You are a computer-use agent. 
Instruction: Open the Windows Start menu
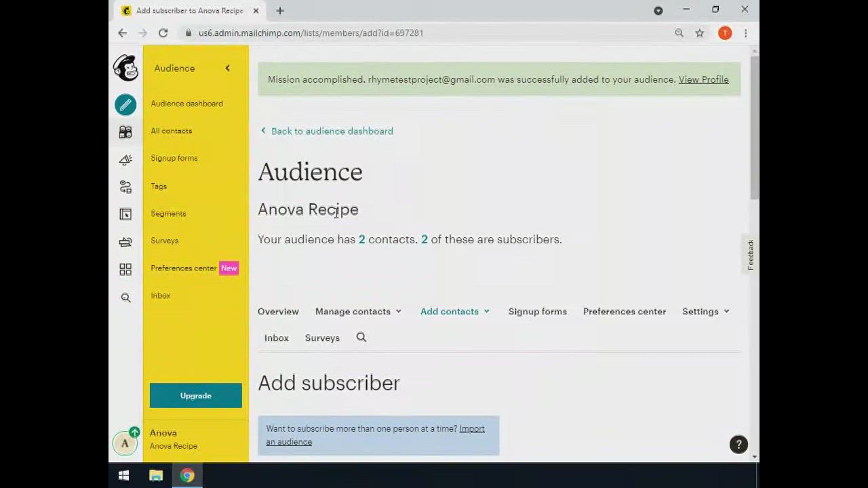click(x=124, y=476)
